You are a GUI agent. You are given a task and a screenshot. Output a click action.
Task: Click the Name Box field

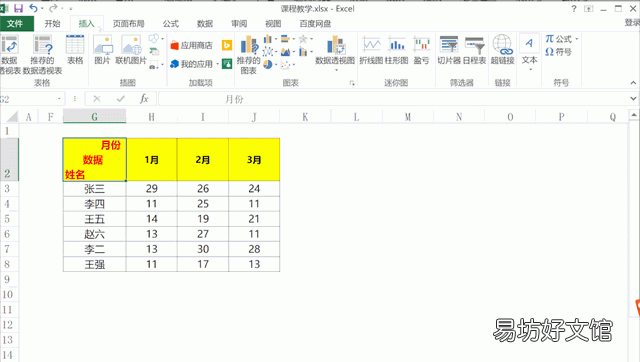28,99
